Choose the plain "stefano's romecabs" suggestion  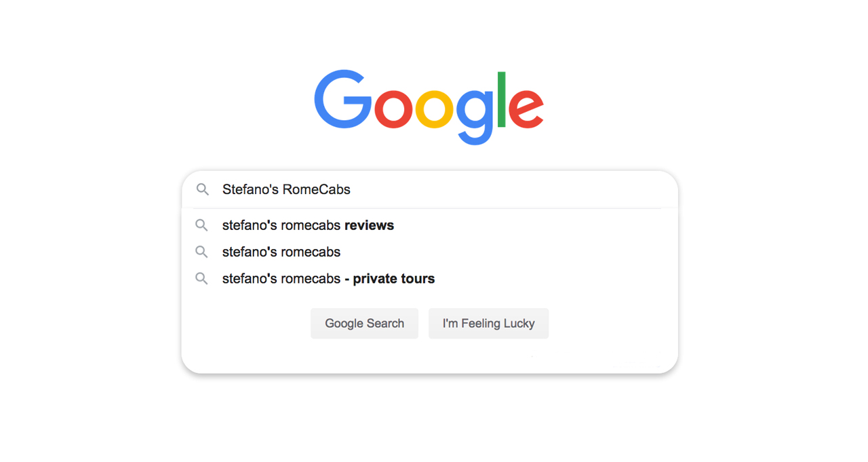[430, 252]
